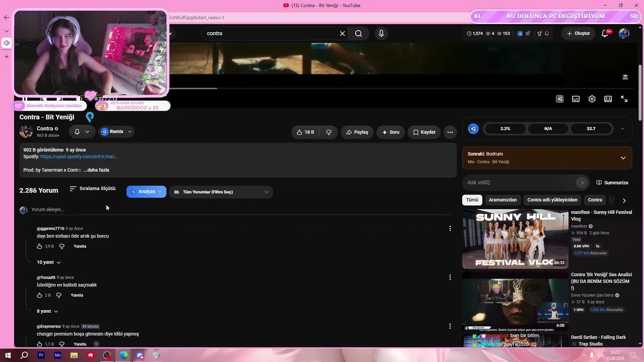
Task: Like the video with 18 B likes
Action: [305, 132]
